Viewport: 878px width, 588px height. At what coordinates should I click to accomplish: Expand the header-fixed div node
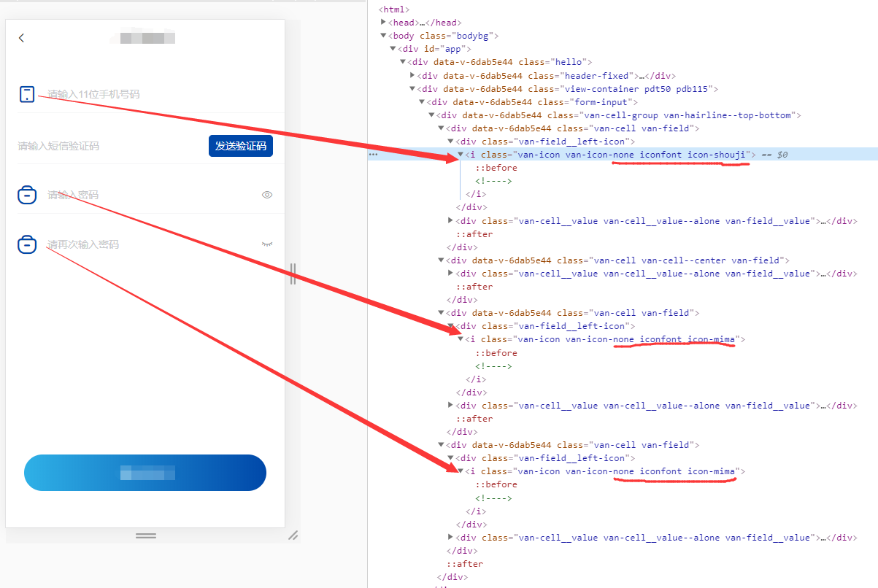tap(412, 75)
